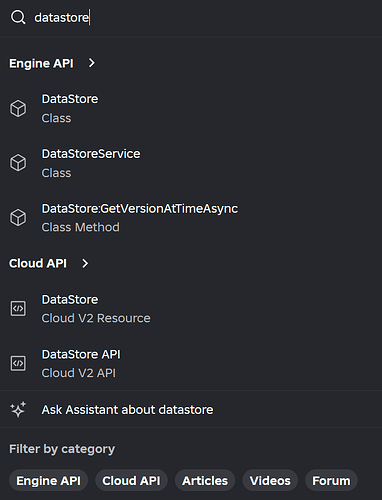Click cube icon beside DataStore Class

(x=18, y=108)
